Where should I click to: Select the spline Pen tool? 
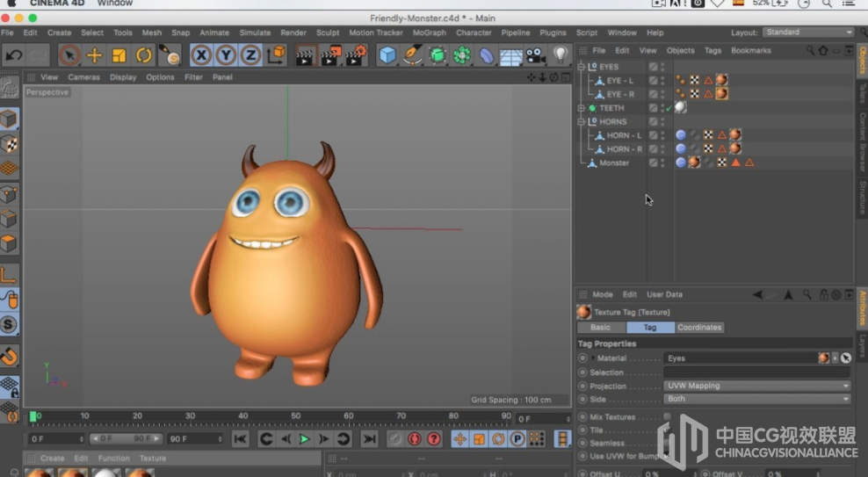(x=412, y=55)
